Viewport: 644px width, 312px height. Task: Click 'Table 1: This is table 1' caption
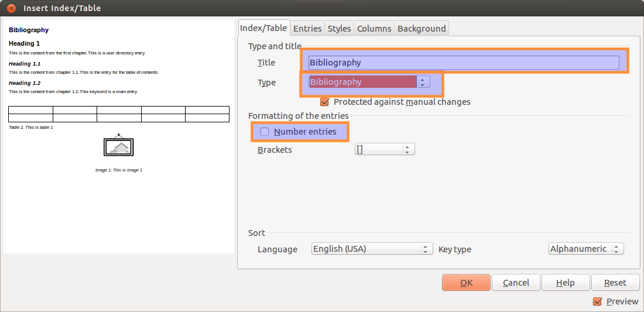31,127
